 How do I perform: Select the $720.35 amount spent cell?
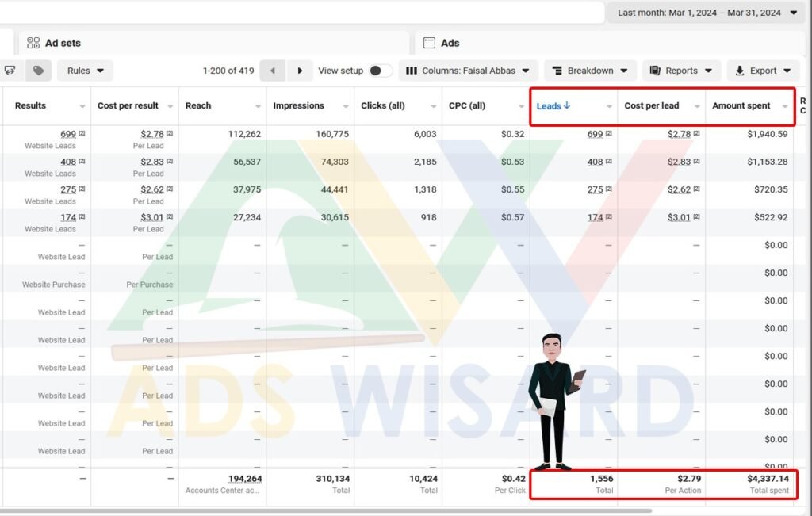[771, 189]
